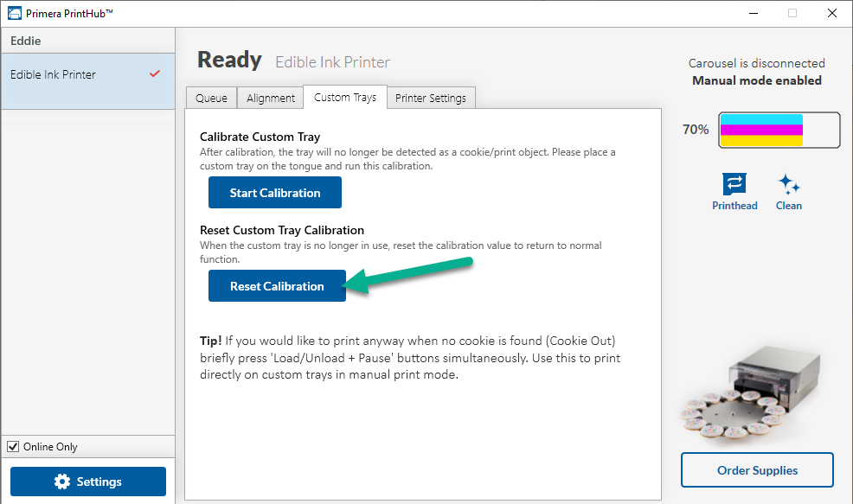Switch to the Alignment tab
Image resolution: width=853 pixels, height=504 pixels.
(x=271, y=98)
